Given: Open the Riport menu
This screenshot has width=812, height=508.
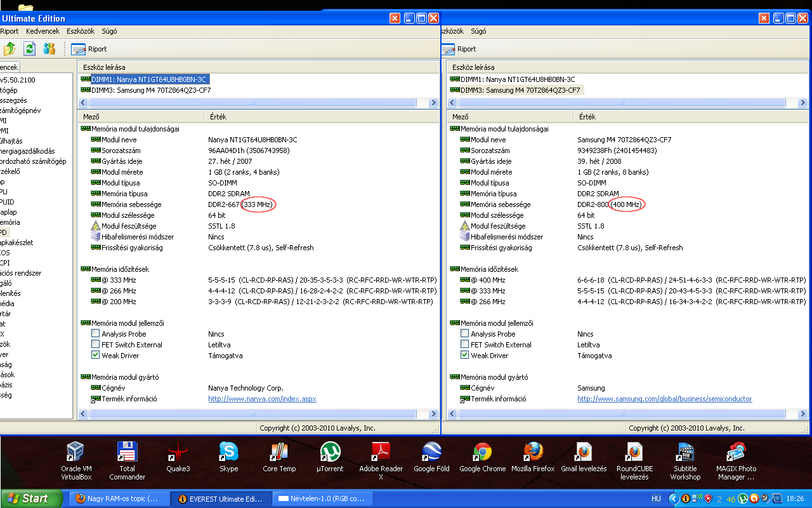Looking at the screenshot, I should (9, 30).
